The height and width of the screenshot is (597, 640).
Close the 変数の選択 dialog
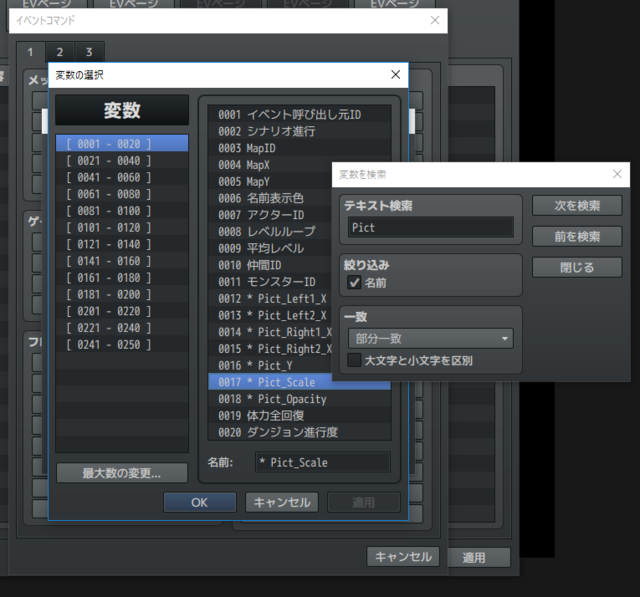tap(395, 75)
